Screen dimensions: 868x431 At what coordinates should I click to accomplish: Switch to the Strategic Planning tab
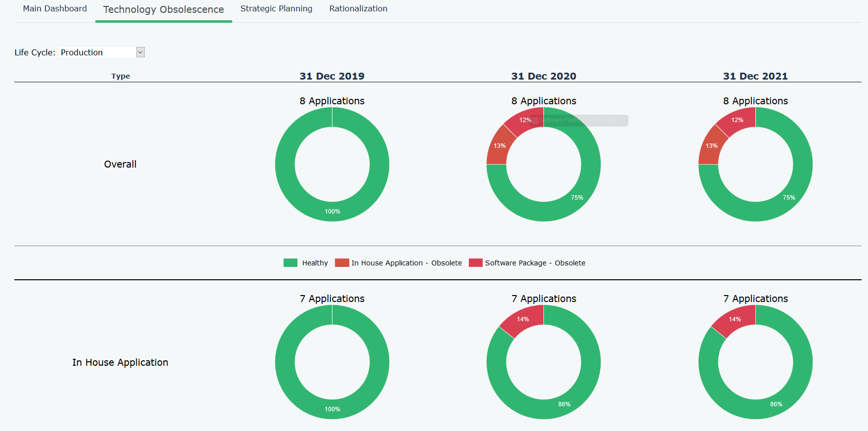point(276,9)
